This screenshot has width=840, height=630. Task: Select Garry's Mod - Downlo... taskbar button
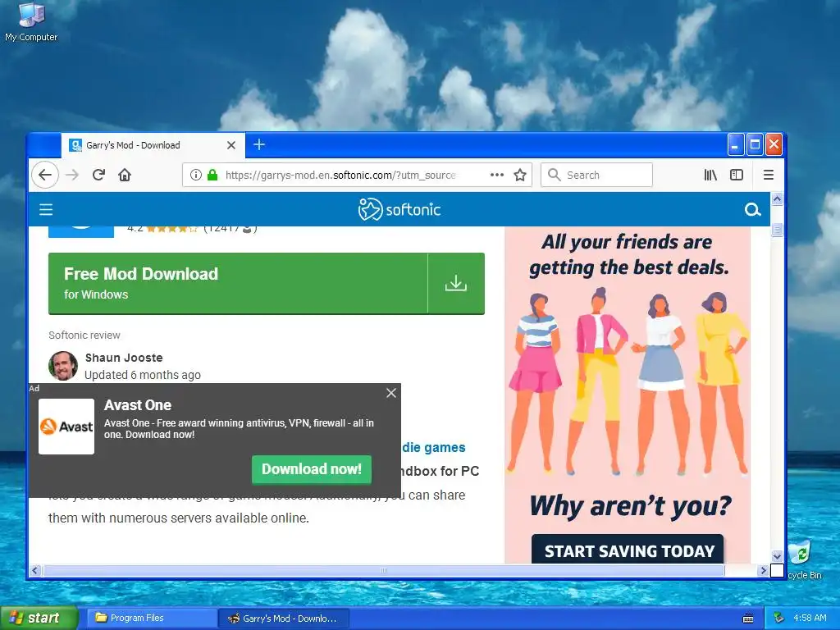(284, 619)
